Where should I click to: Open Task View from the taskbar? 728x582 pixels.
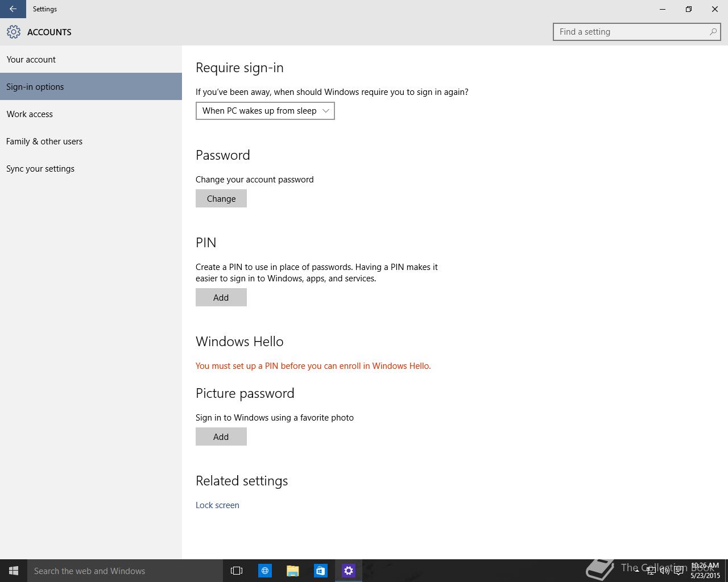(x=237, y=571)
